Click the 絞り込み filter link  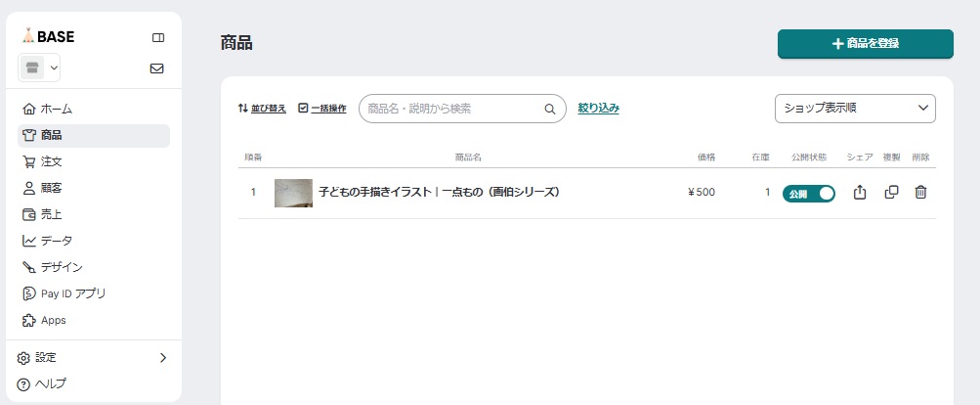598,109
